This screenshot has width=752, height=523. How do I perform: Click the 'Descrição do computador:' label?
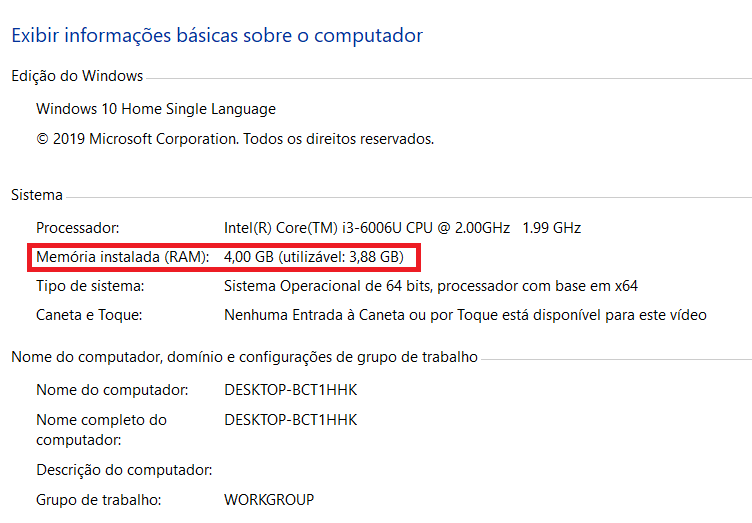124,470
